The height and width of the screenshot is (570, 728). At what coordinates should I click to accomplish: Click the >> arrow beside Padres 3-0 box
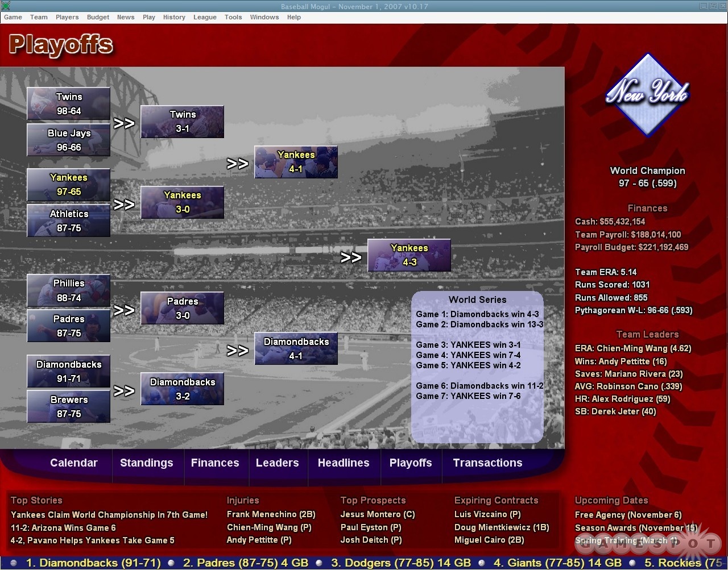pyautogui.click(x=124, y=310)
